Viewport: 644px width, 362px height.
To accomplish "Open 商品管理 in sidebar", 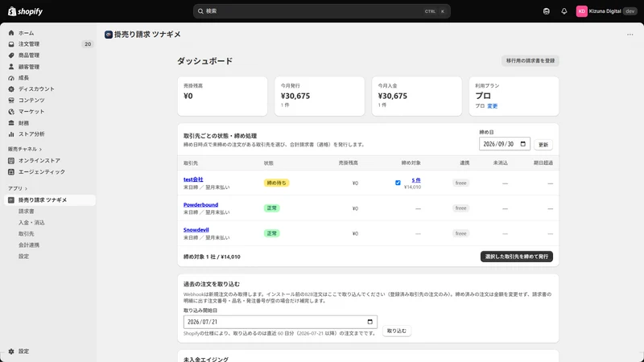I will (x=29, y=55).
